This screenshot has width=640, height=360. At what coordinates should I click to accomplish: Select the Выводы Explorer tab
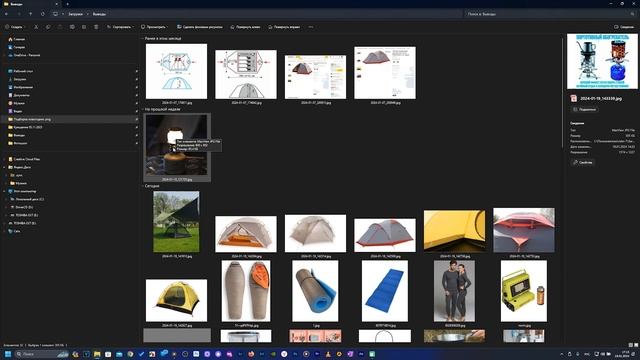pos(31,4)
